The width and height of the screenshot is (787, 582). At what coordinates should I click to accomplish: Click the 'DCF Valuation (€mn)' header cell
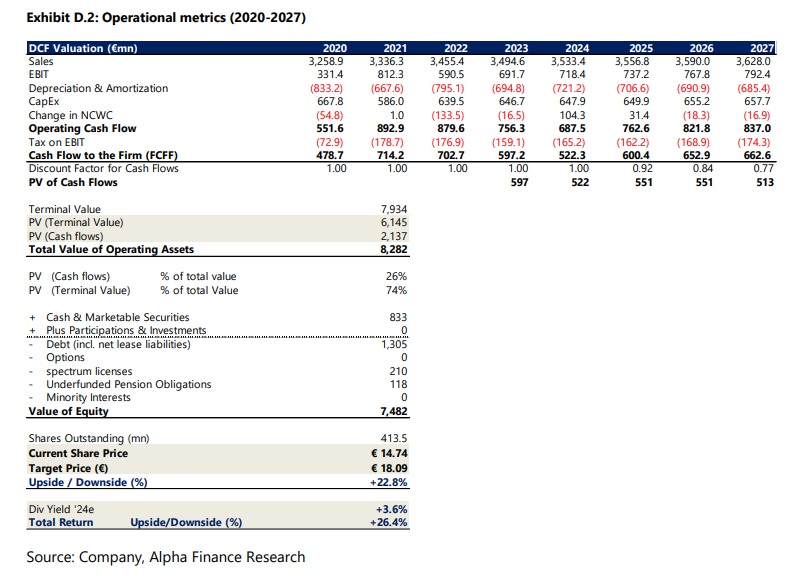point(83,48)
